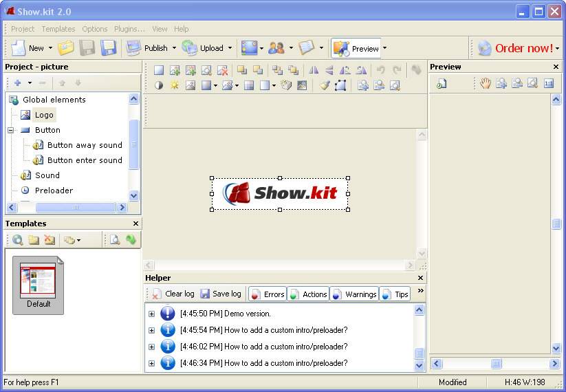
Task: Click the mosaic pixelate icon
Action: coord(249,85)
